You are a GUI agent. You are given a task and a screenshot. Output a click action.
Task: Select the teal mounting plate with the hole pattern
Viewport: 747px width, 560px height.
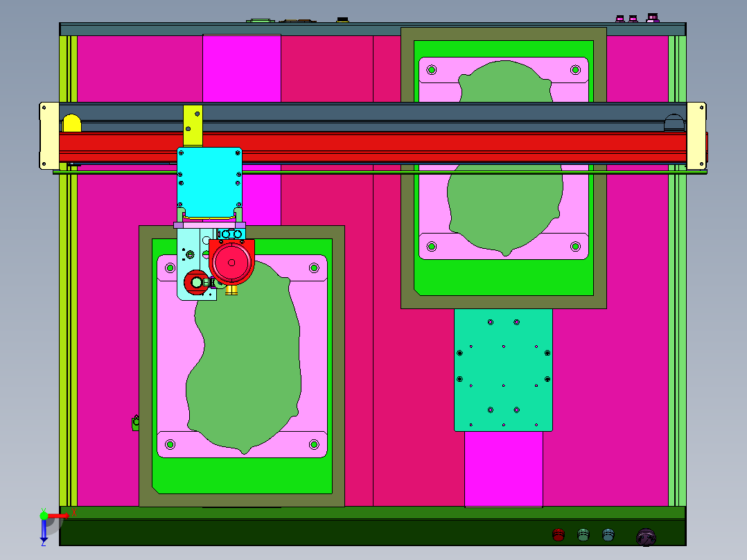tap(504, 370)
